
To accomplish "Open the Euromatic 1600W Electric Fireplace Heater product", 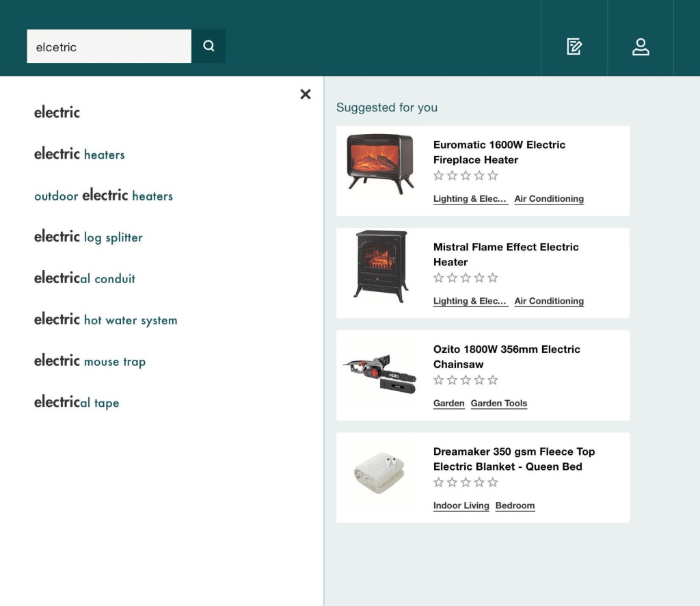I will [499, 152].
